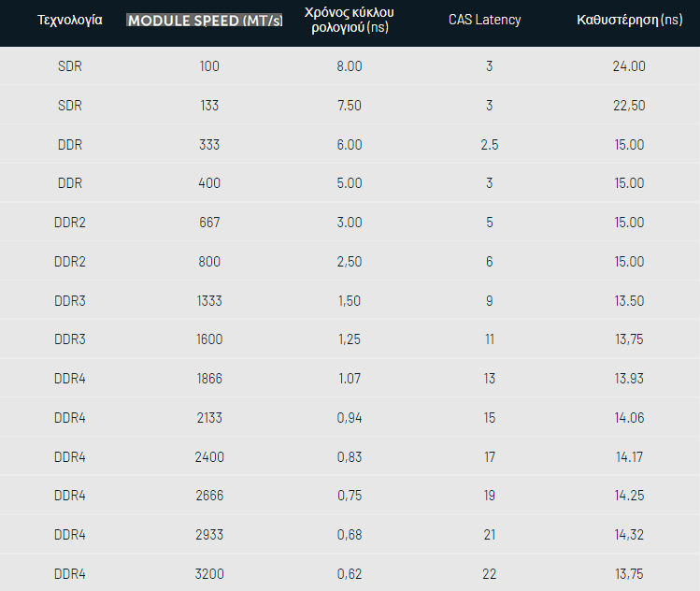Screen dimensions: 700x591
Task: Select the 24.00 latency cell
Action: click(629, 66)
